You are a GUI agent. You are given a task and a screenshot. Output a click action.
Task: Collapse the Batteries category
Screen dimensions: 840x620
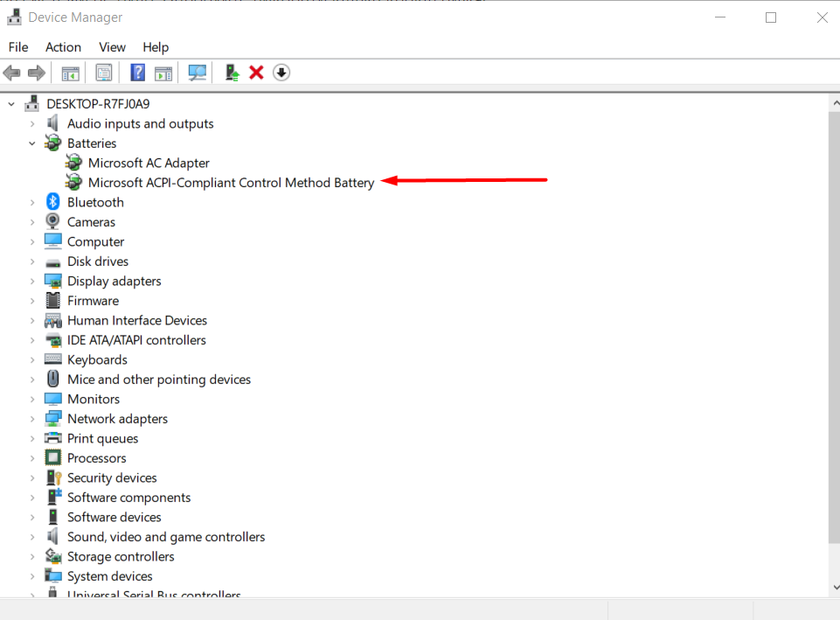[32, 143]
